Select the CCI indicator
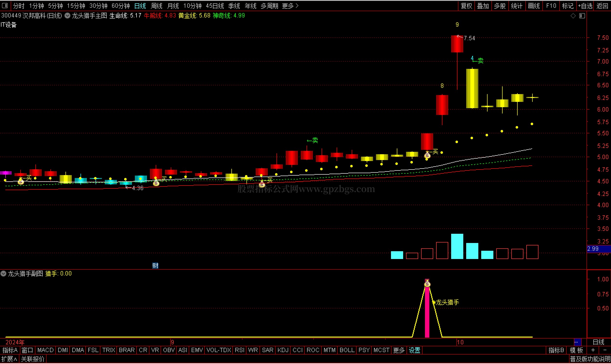The image size is (611, 364). click(298, 350)
